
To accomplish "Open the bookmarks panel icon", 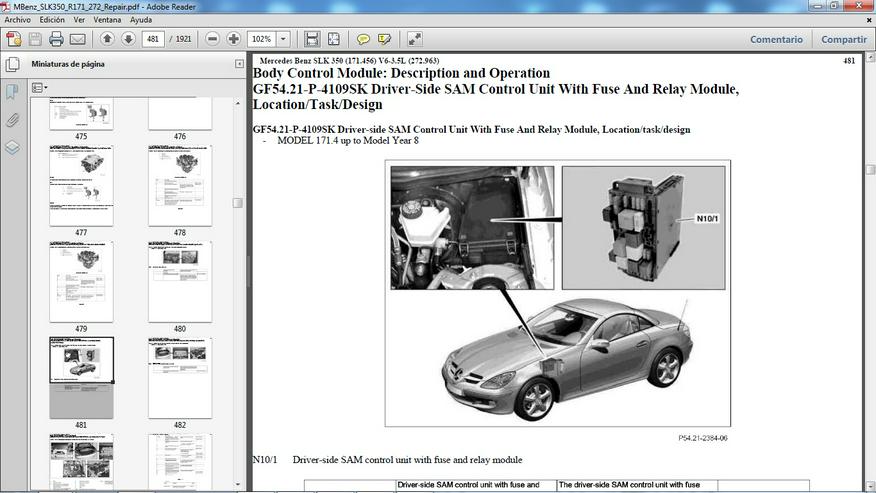I will click(x=12, y=91).
